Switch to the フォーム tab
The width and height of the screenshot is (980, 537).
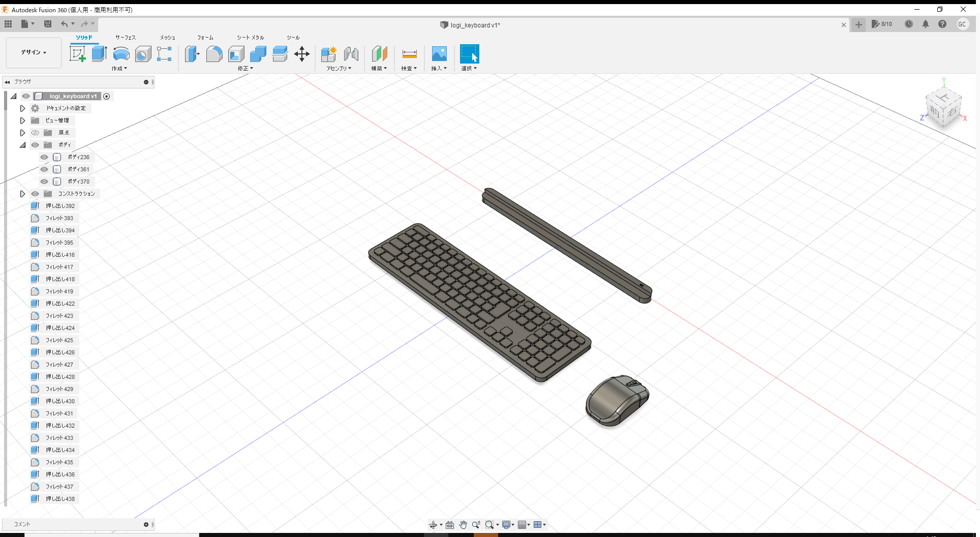point(205,37)
